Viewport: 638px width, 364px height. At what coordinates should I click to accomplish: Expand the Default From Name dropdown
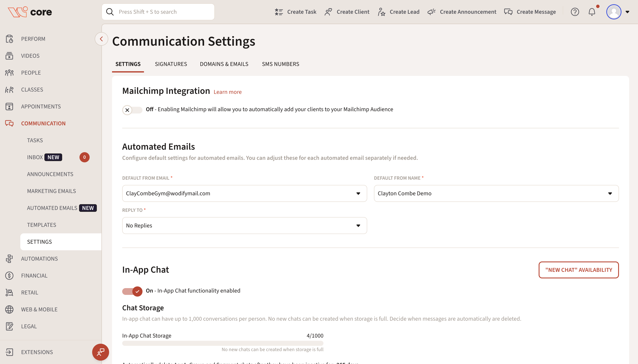tap(496, 193)
